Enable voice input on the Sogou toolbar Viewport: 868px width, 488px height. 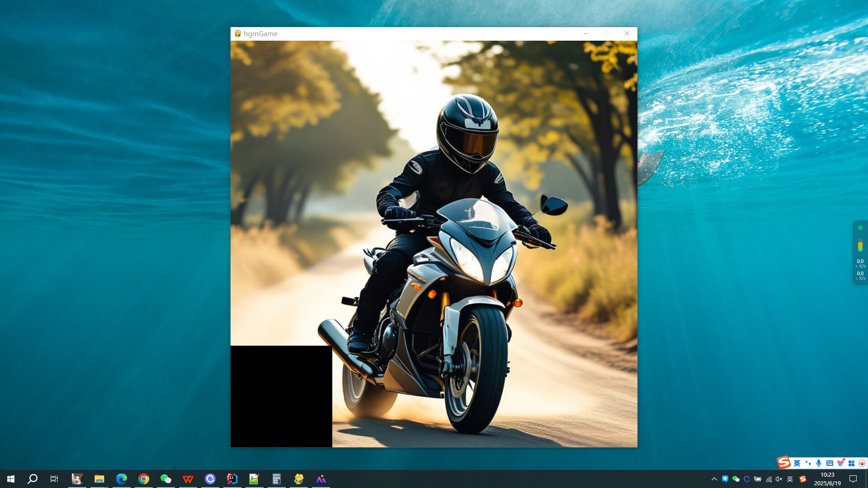click(x=819, y=463)
